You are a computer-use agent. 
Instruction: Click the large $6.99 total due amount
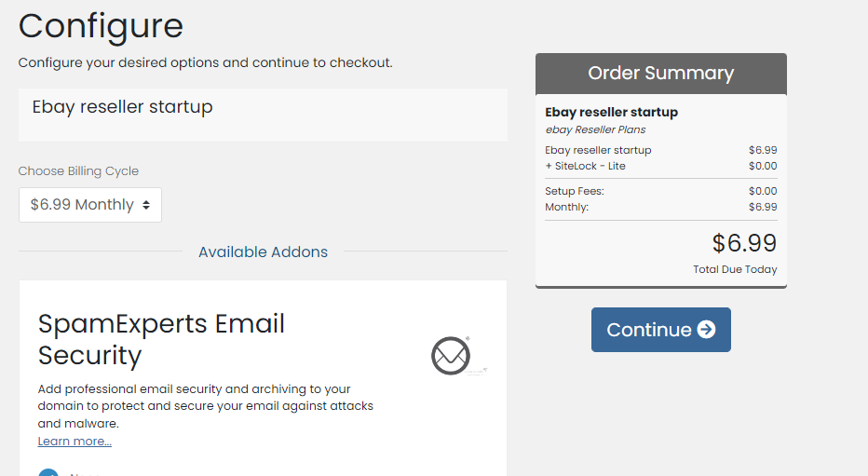(x=744, y=243)
